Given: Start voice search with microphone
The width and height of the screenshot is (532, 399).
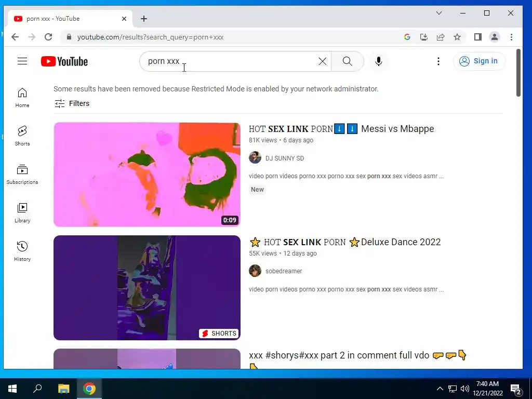Looking at the screenshot, I should point(379,61).
